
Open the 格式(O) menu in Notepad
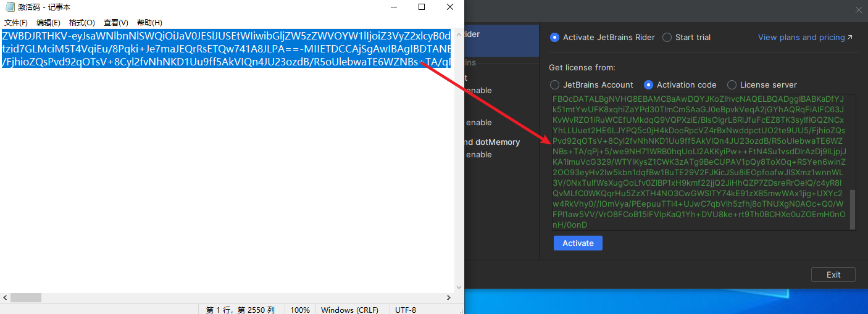point(81,23)
